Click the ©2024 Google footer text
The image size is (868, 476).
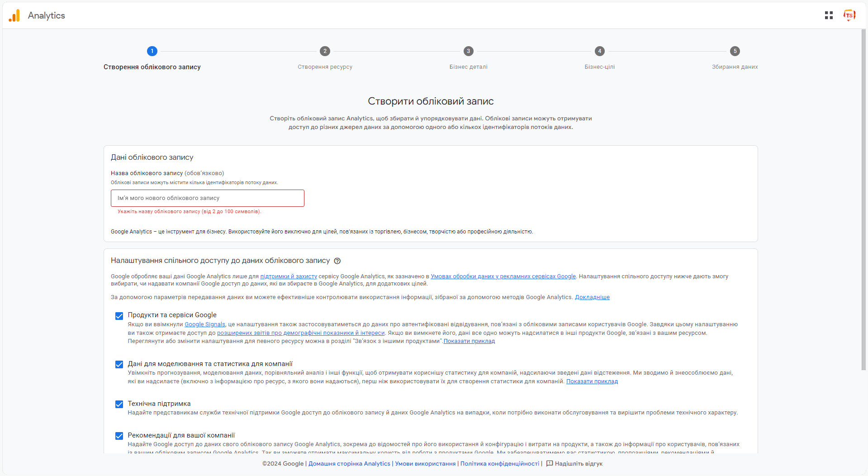[283, 463]
